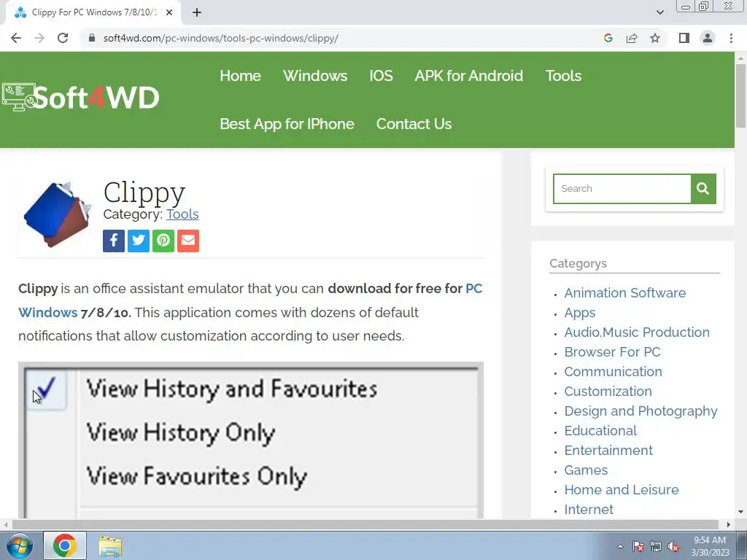Open the Educational category
Image resolution: width=747 pixels, height=560 pixels.
600,430
